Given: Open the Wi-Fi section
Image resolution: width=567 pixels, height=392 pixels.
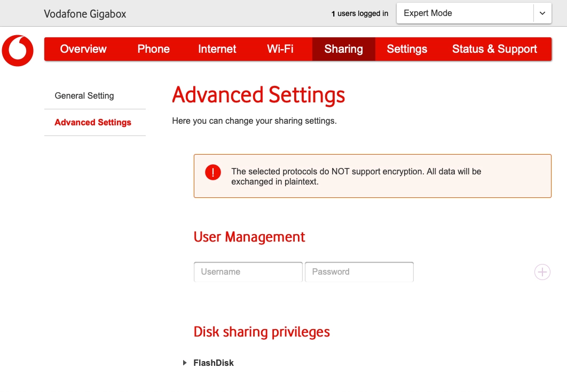Looking at the screenshot, I should click(x=280, y=49).
